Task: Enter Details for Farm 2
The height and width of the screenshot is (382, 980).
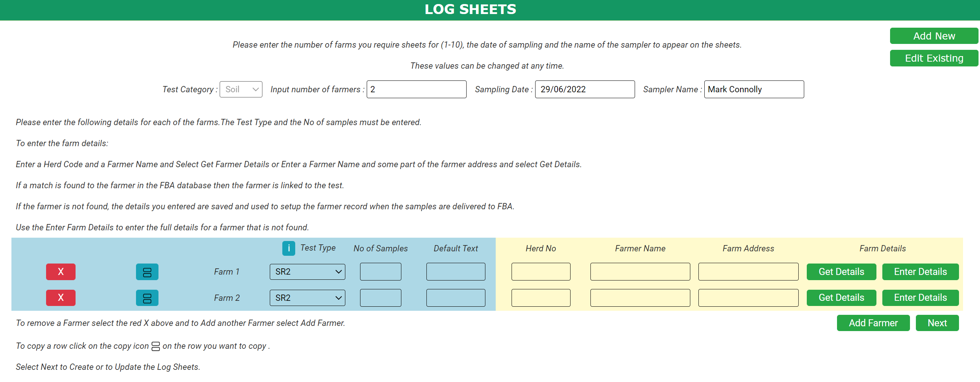Action: coord(920,297)
